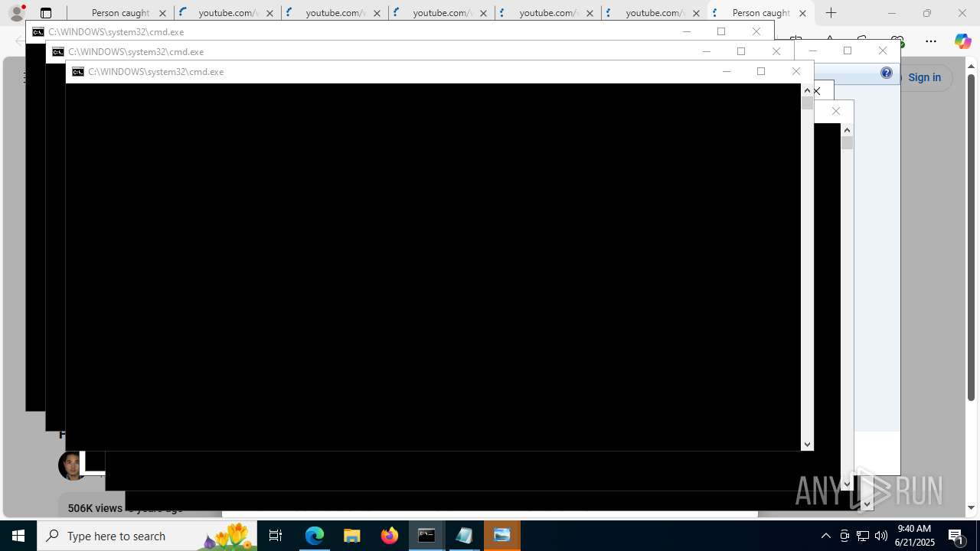The height and width of the screenshot is (551, 980).
Task: Open the volume tray icon
Action: 881,536
